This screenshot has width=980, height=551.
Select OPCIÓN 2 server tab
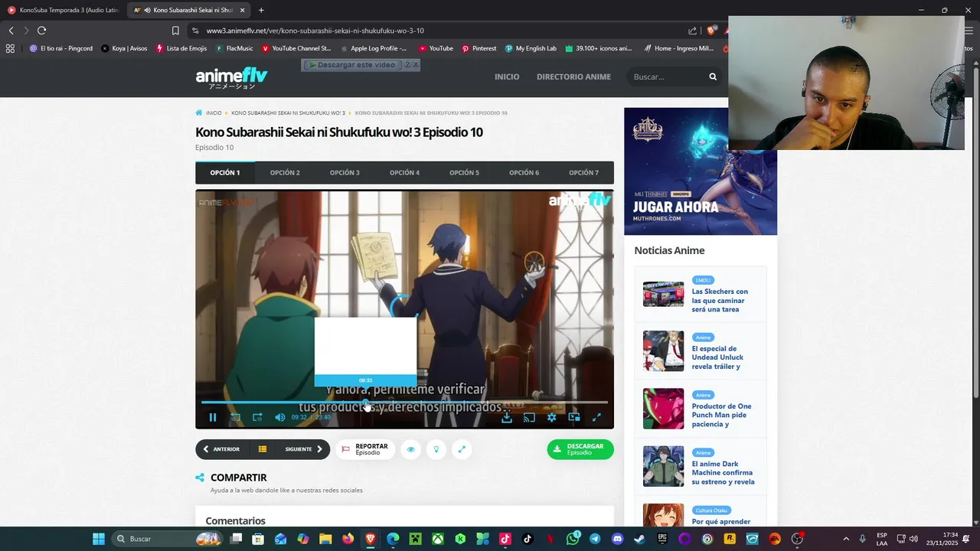coord(285,173)
